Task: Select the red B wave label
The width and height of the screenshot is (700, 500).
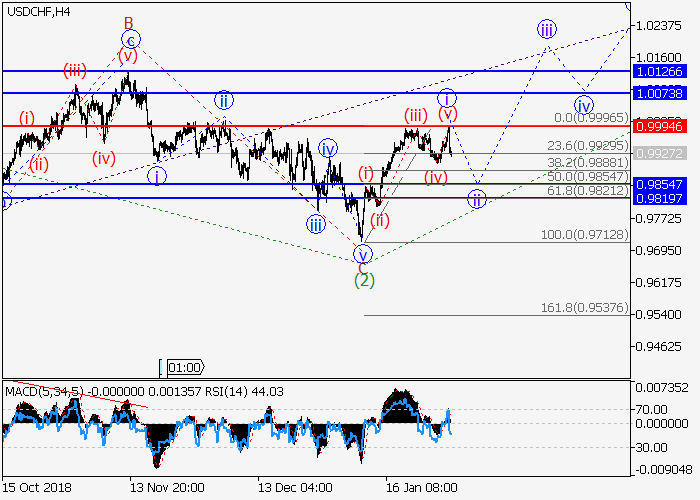Action: tap(128, 22)
